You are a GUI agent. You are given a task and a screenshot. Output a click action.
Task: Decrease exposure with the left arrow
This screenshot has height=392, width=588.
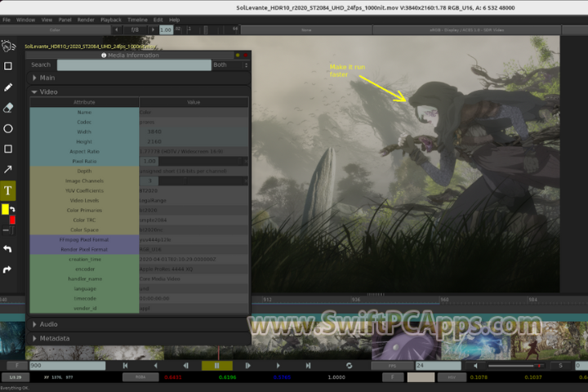[117, 29]
